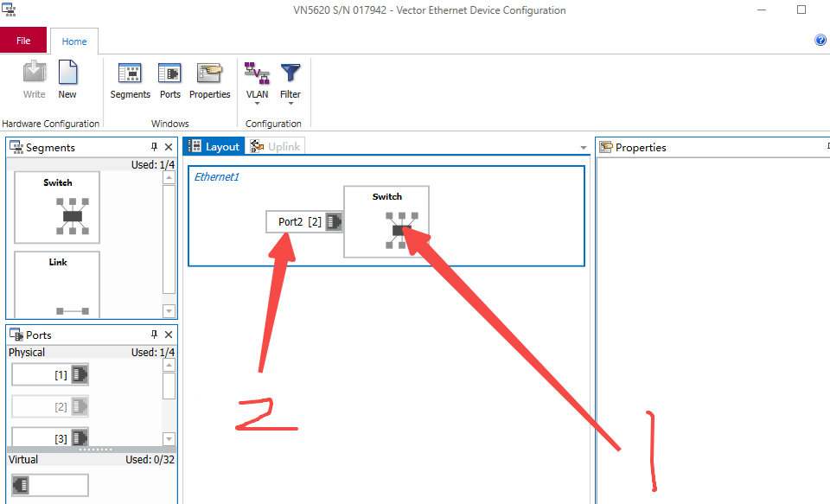
Task: Click Port2 [2] in Ethernet1 layout
Action: pos(304,222)
